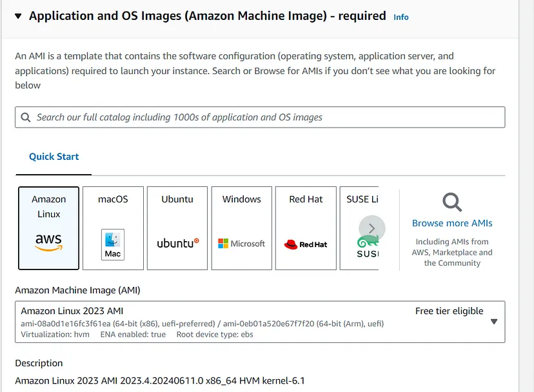Click the Browse more AMIs magnifier icon
Image resolution: width=534 pixels, height=392 pixels.
point(452,202)
